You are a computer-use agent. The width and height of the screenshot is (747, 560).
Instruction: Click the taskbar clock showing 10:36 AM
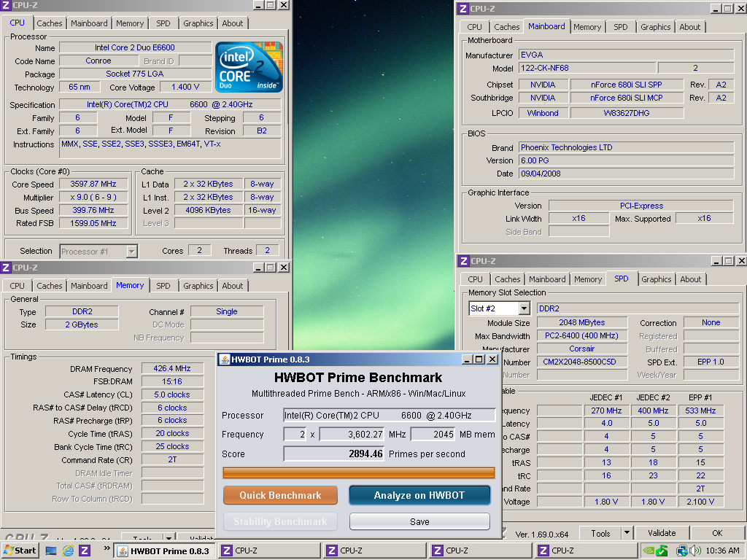click(x=722, y=551)
